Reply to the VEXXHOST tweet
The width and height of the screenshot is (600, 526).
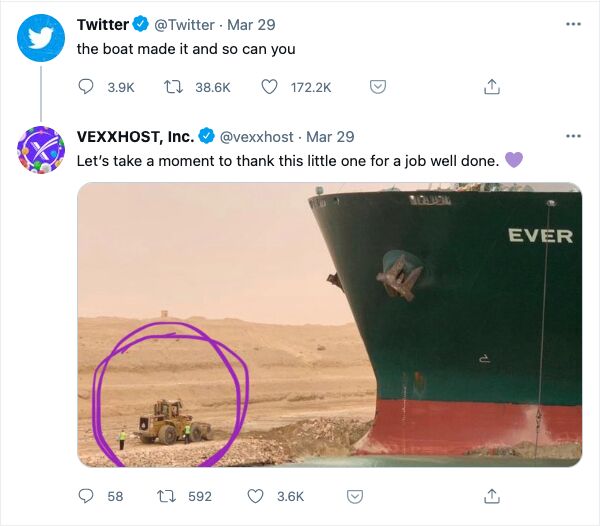86,496
